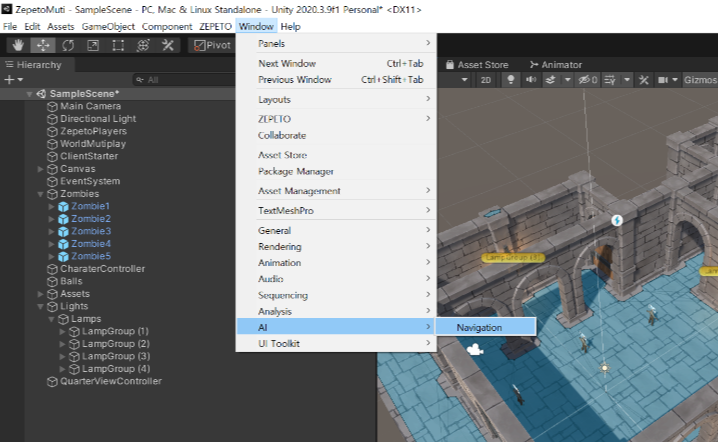The height and width of the screenshot is (442, 718).
Task: Expand LampGroup (1)
Action: tap(62, 332)
